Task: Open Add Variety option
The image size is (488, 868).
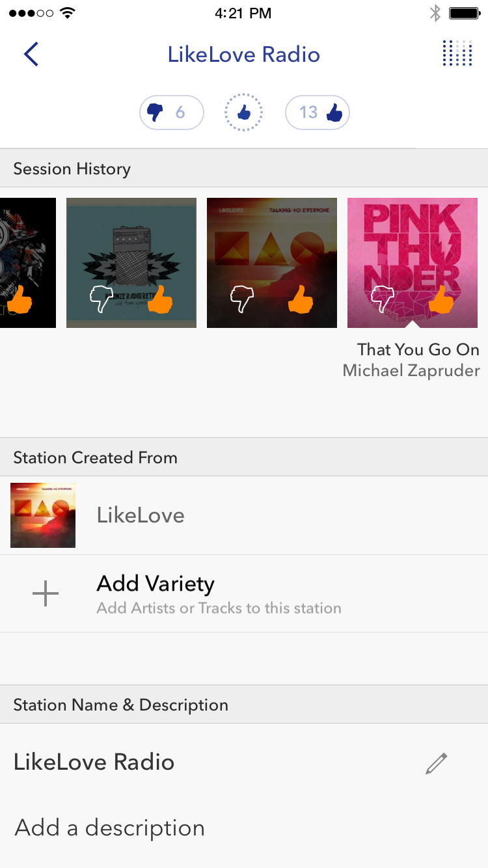Action: click(219, 593)
